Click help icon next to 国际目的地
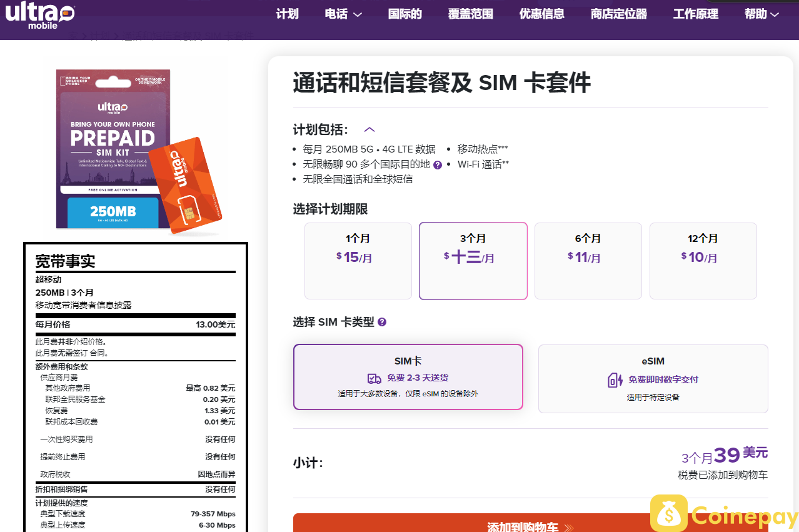Image resolution: width=799 pixels, height=532 pixels. tap(438, 165)
